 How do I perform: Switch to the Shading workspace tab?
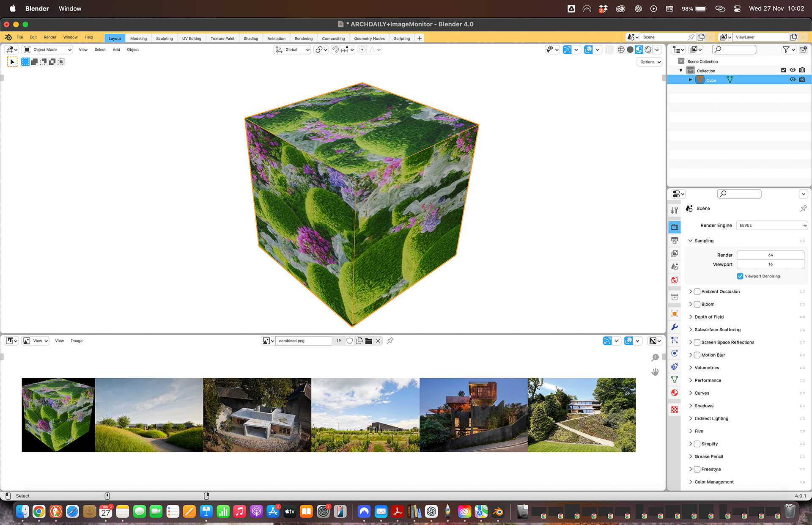pyautogui.click(x=251, y=38)
